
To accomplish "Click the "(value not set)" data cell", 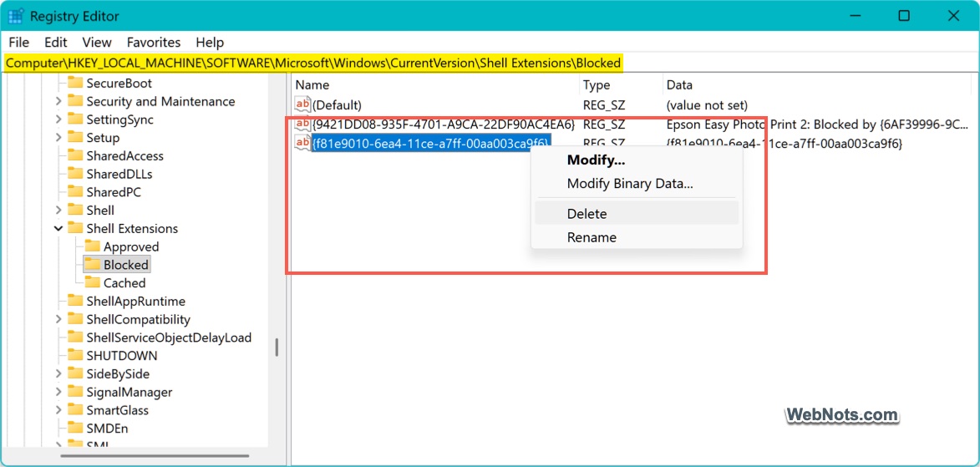I will [x=707, y=105].
